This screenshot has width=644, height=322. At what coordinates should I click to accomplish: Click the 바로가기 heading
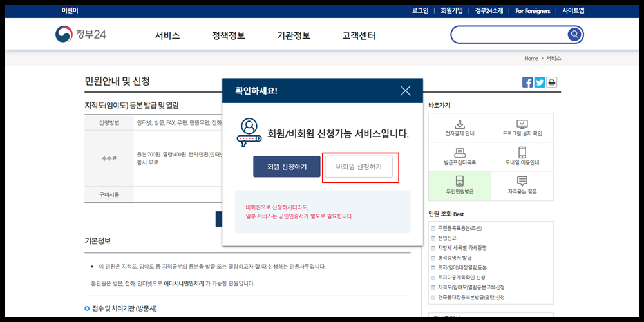(x=439, y=106)
